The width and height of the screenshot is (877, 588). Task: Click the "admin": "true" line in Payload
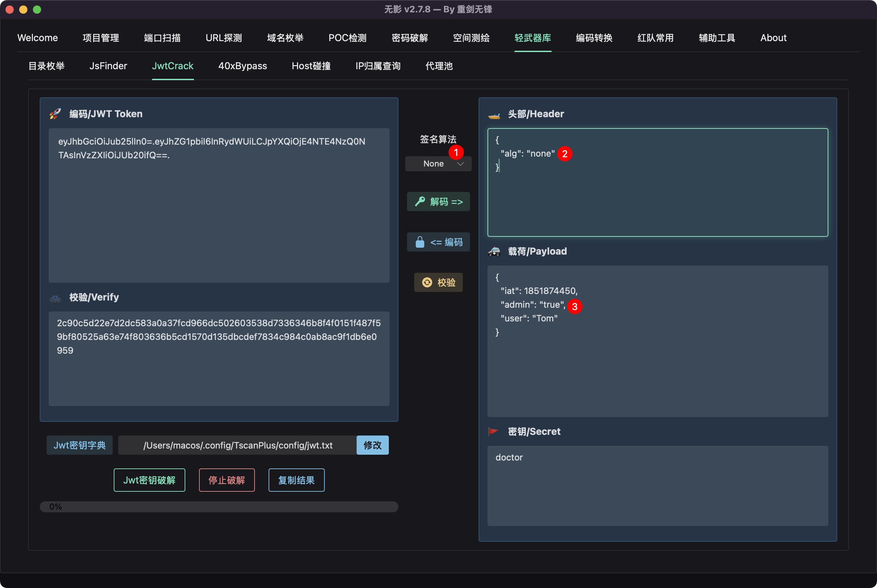(533, 305)
